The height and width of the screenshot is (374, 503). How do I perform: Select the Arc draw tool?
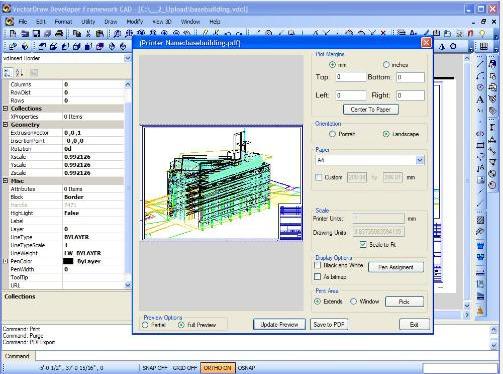tap(480, 76)
